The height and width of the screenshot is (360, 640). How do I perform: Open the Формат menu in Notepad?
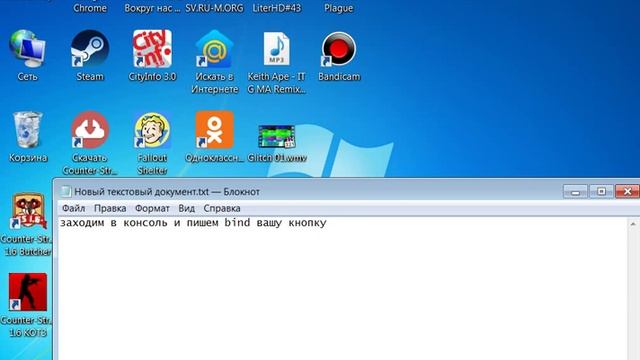(152, 208)
